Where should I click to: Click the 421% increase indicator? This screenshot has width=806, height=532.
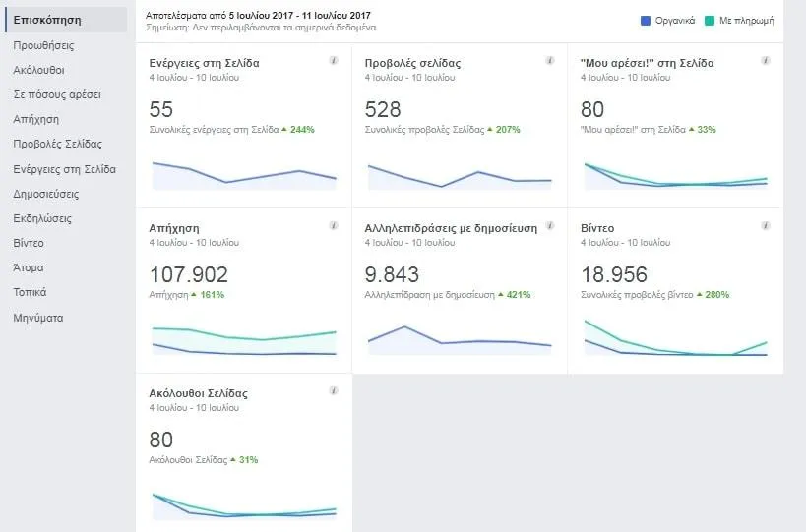(515, 295)
